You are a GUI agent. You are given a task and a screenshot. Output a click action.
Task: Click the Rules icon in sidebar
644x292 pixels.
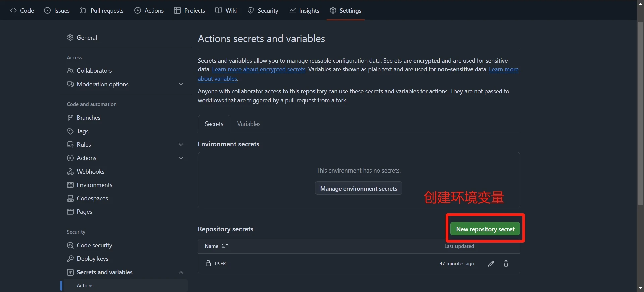coord(70,144)
